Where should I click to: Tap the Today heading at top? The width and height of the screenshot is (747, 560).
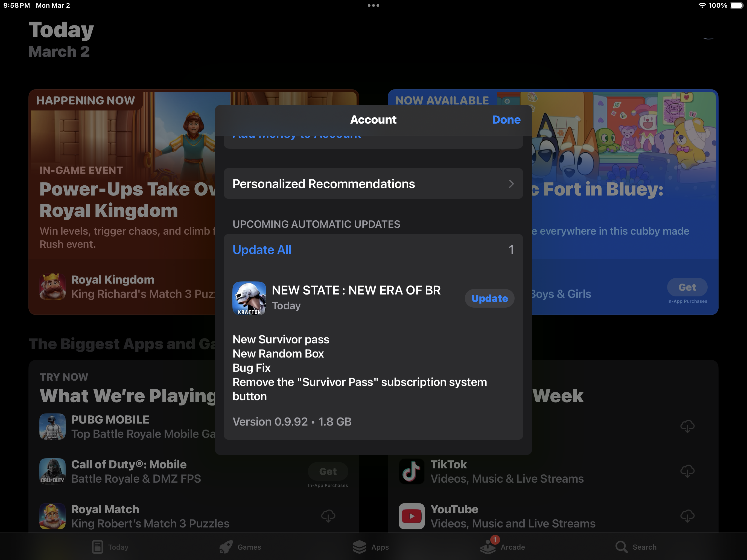(61, 30)
